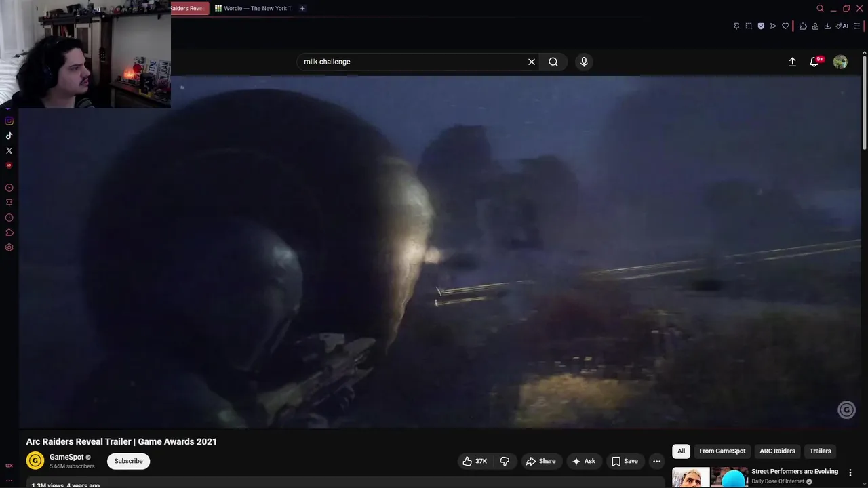Subscribe to the GameSpot channel
The width and height of the screenshot is (868, 488).
(x=128, y=461)
